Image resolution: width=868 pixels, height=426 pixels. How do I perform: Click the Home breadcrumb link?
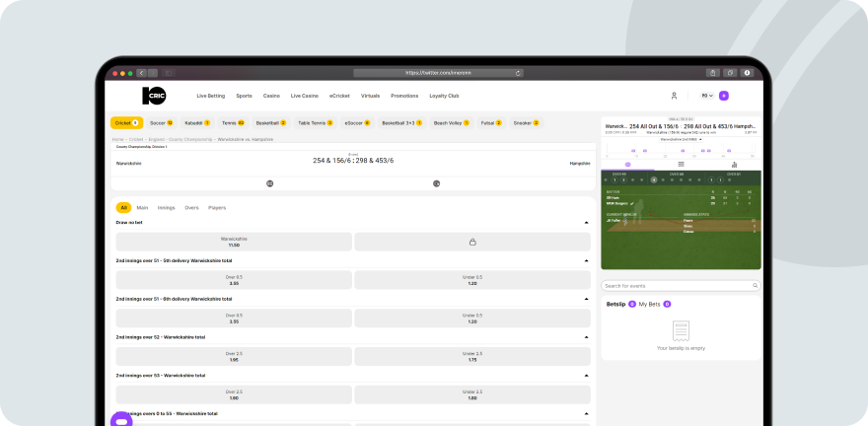pos(117,139)
